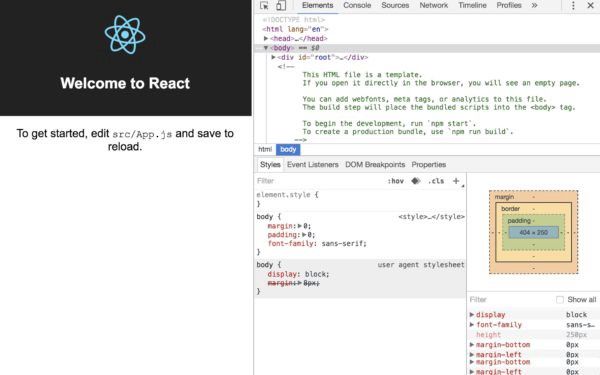The image size is (600, 375).
Task: Select html in the breadcrumb bar
Action: [x=265, y=150]
